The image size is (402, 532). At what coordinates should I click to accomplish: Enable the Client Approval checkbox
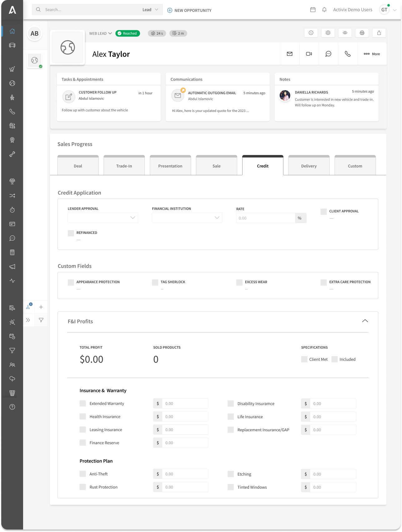pyautogui.click(x=324, y=211)
